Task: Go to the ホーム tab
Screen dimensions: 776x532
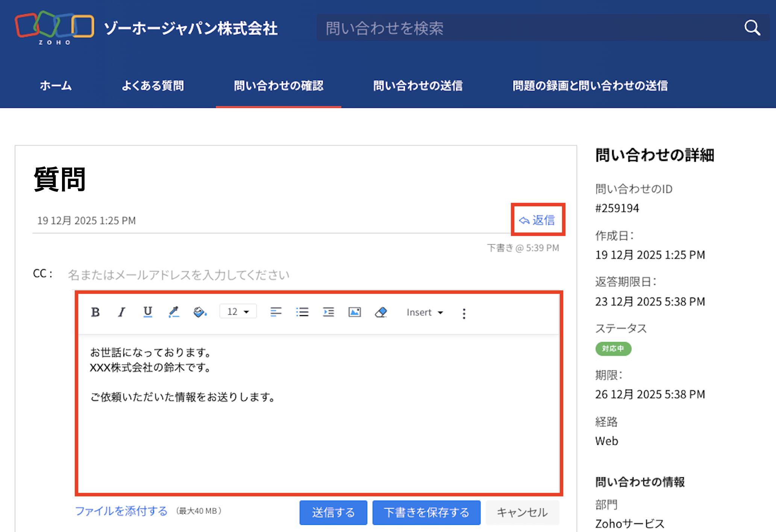Action: [56, 86]
